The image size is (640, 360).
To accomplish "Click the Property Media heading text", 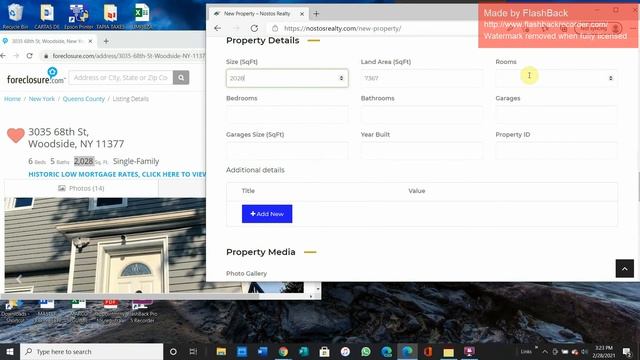I will pyautogui.click(x=261, y=252).
